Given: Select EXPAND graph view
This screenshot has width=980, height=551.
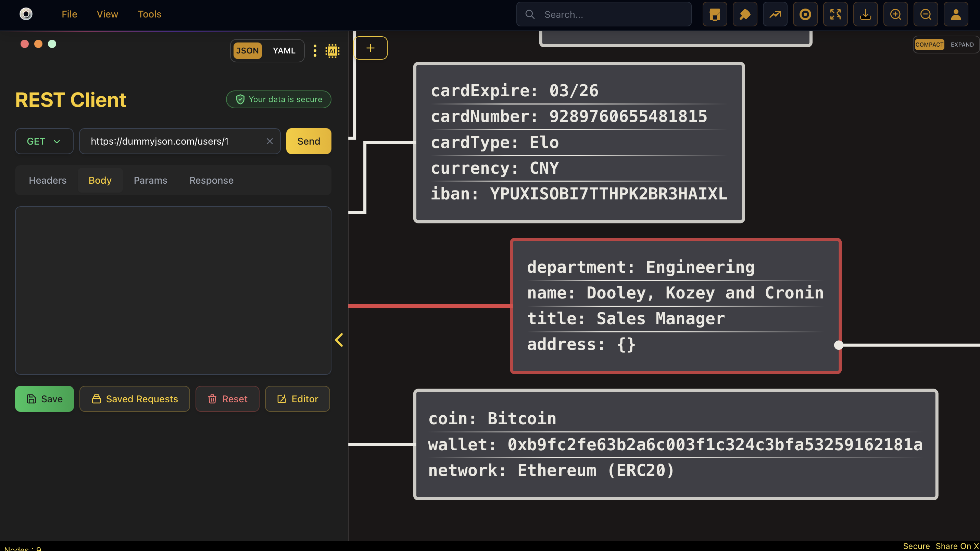Looking at the screenshot, I should 962,45.
